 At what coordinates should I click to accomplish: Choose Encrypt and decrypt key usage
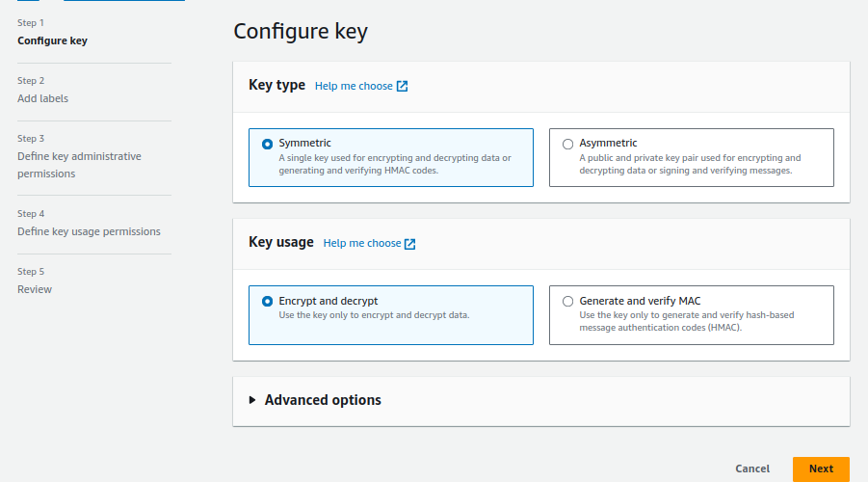click(268, 302)
